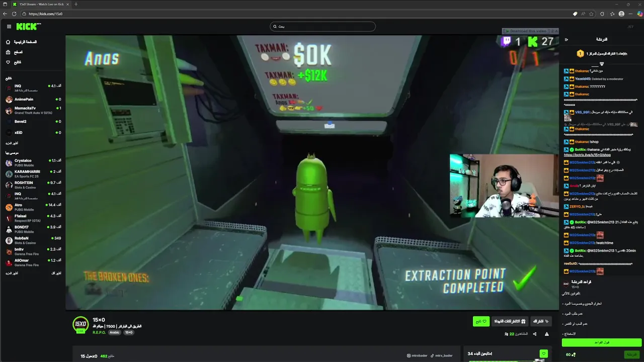Open MamacitaTv channel in sidebar
644x362 pixels.
click(33, 110)
